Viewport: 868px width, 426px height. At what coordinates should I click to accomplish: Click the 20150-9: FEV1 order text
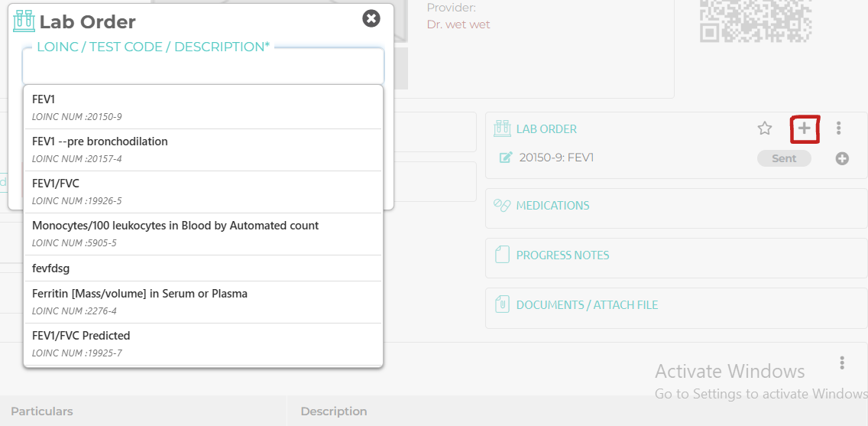556,158
